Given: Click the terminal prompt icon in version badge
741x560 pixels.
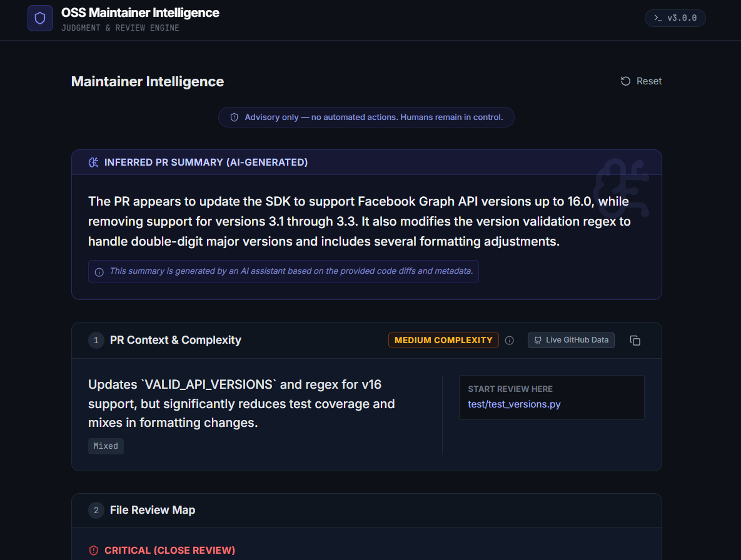Looking at the screenshot, I should pos(658,18).
